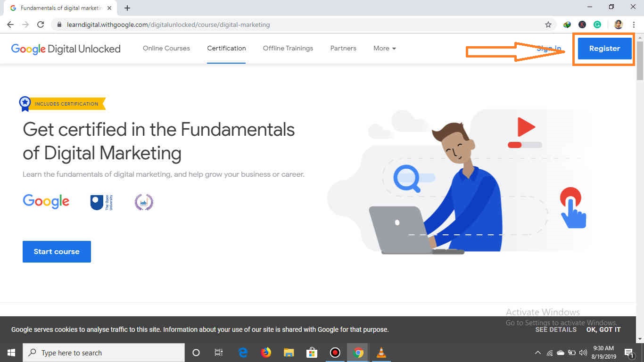
Task: Open screen recorder icon in taskbar
Action: click(x=335, y=353)
